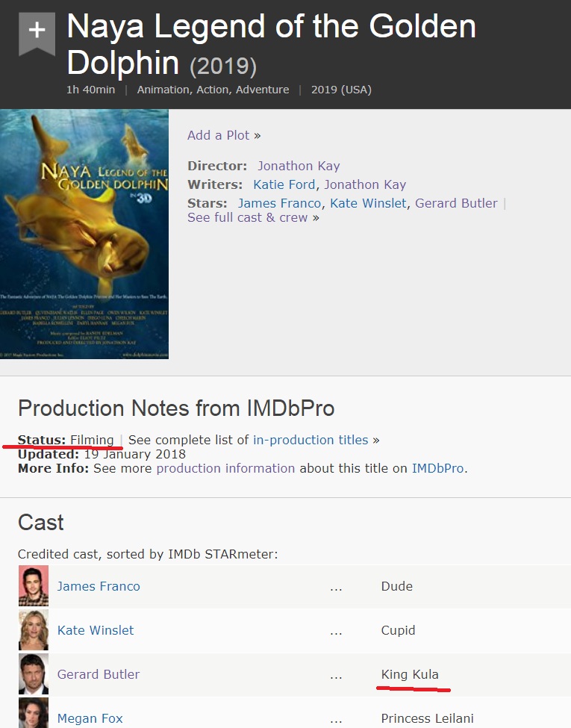Open writer Katie Ford's page
571x728 pixels.
284,184
